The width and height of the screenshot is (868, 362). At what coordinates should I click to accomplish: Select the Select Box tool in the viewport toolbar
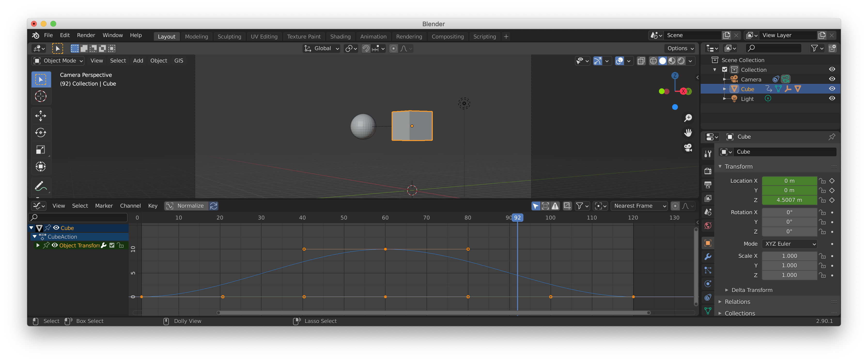click(41, 79)
